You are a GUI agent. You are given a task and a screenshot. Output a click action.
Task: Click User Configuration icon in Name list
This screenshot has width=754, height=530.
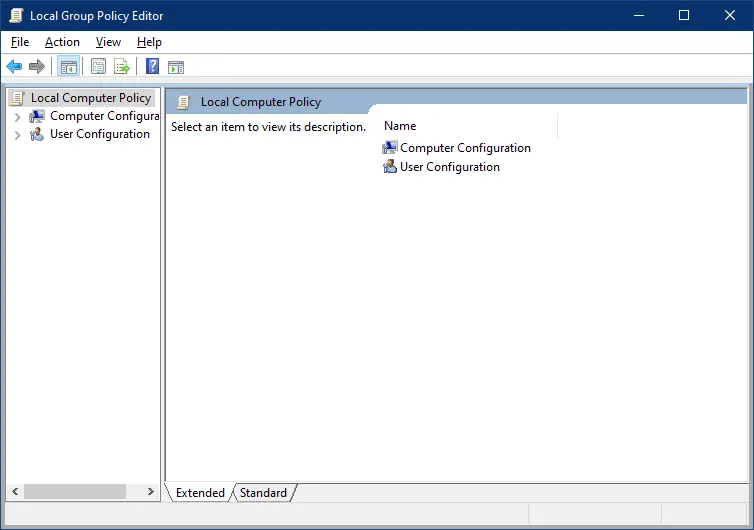[390, 167]
